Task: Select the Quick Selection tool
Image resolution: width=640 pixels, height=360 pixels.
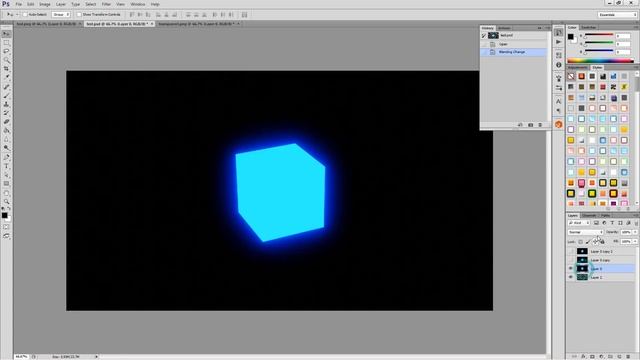Action: click(x=6, y=60)
